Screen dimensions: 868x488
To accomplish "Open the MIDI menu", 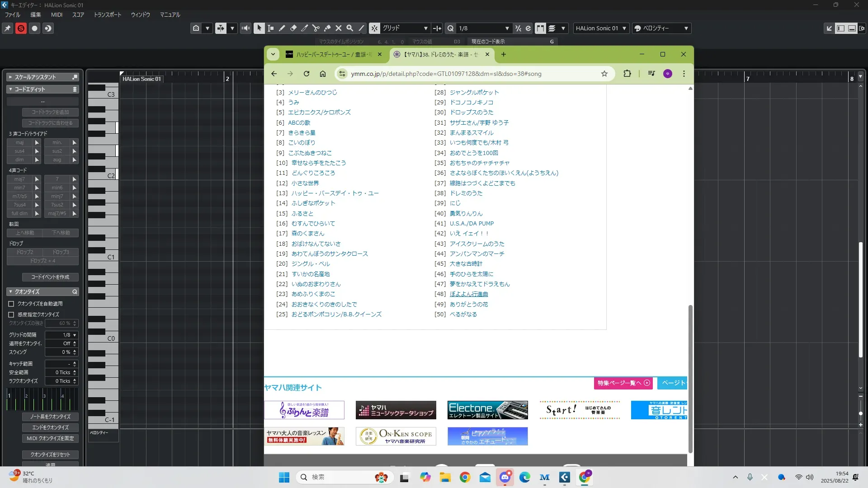I will pos(57,14).
